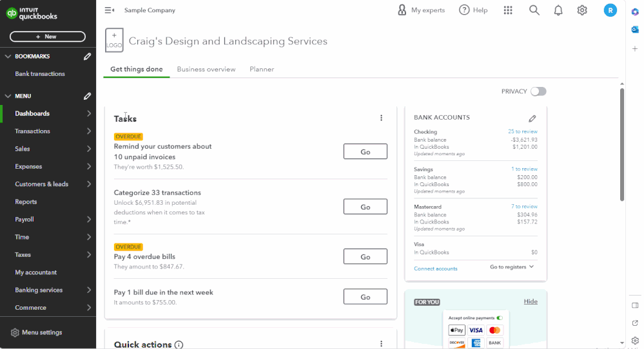Expand the Payroll submenu arrow
The image size is (644, 349).
[x=89, y=220]
